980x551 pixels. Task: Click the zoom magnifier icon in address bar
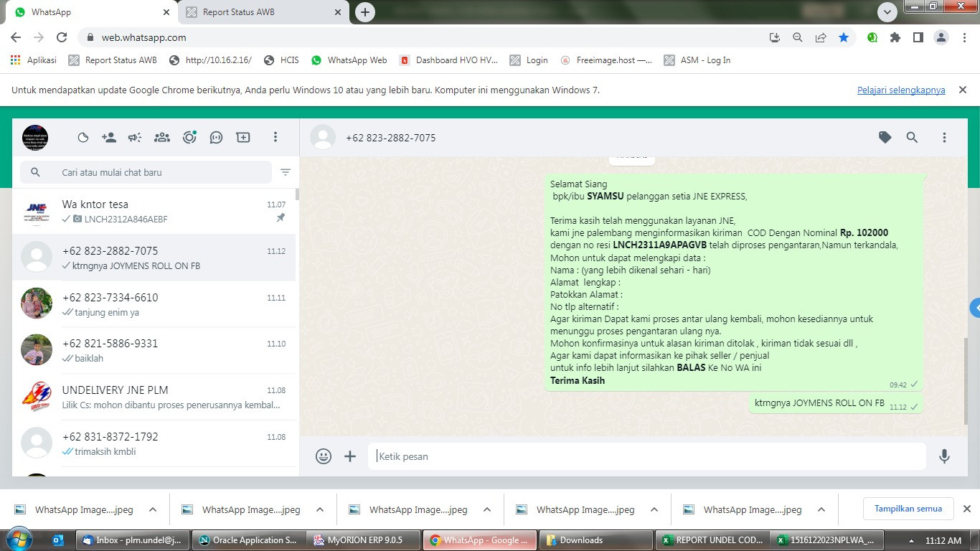pyautogui.click(x=797, y=37)
